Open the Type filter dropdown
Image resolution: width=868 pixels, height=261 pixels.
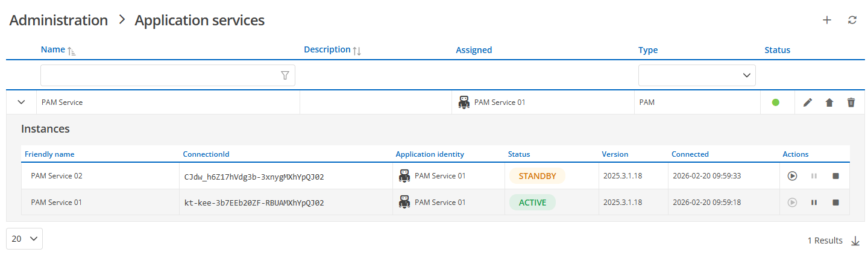(697, 75)
